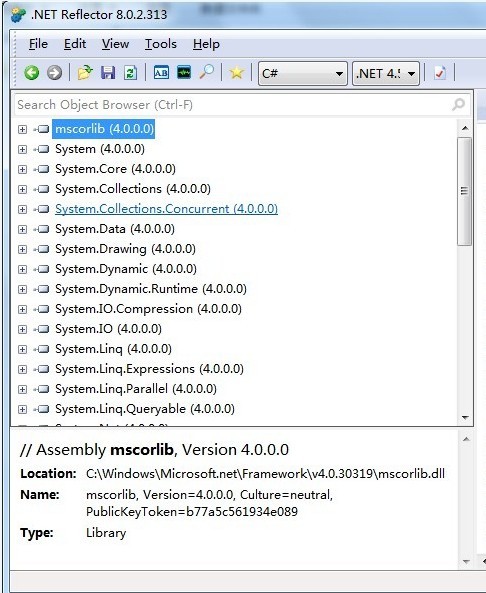Click the search magnifier in Object Browser box
This screenshot has width=486, height=593.
(458, 104)
